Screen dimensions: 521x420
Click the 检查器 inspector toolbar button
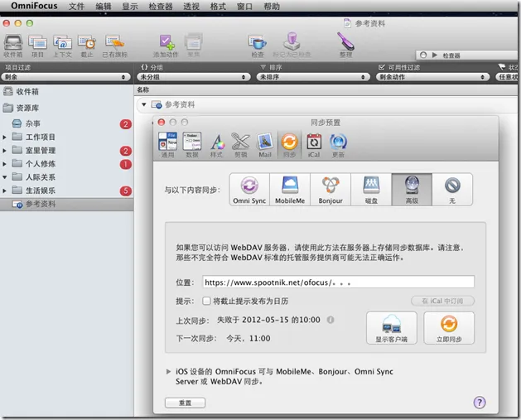pyautogui.click(x=468, y=56)
